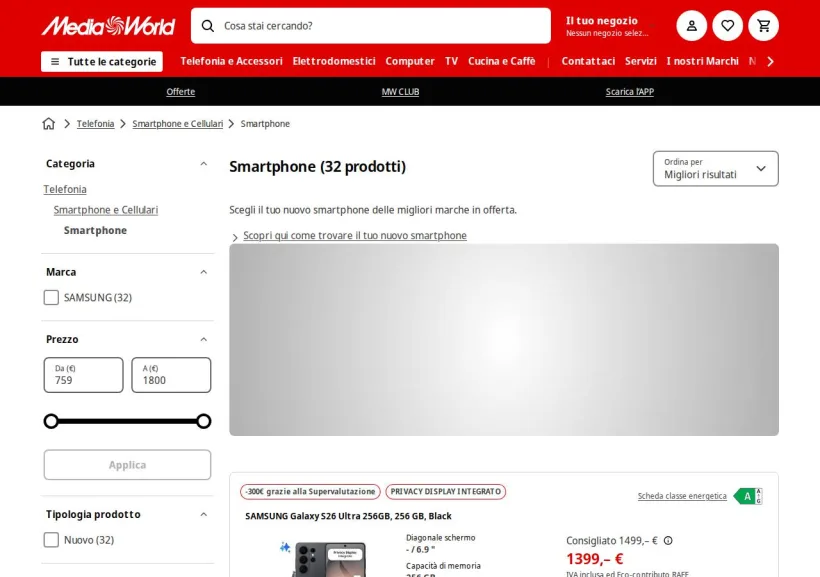This screenshot has width=820, height=577.
Task: Click the search magnifier icon
Action: [x=208, y=26]
